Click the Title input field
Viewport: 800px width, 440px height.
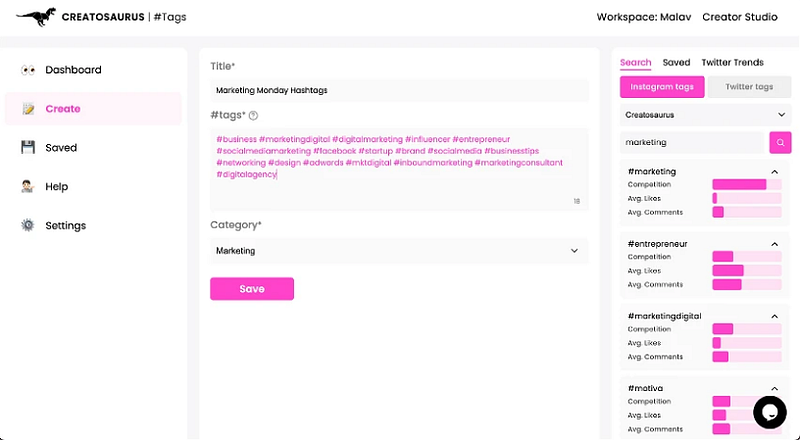click(398, 90)
